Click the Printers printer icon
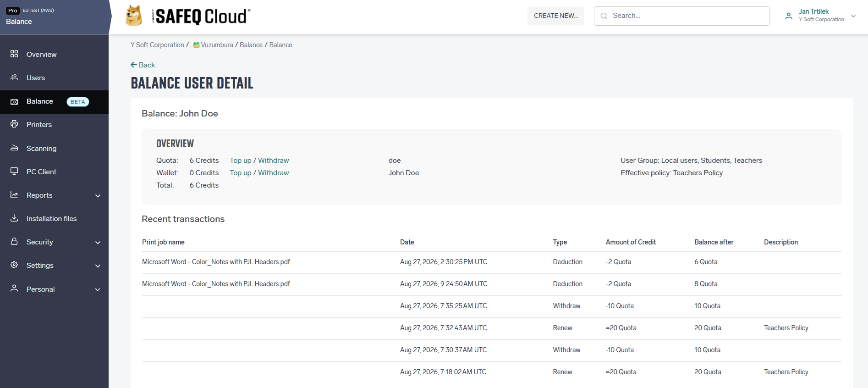 click(x=14, y=124)
